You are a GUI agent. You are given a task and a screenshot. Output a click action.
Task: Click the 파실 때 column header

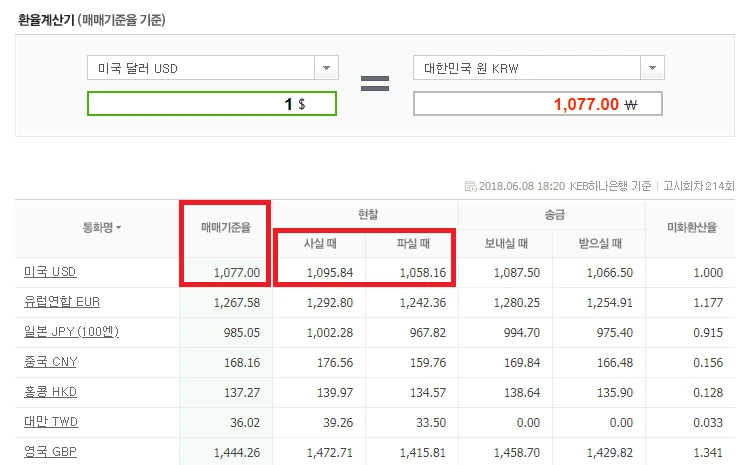click(x=414, y=244)
